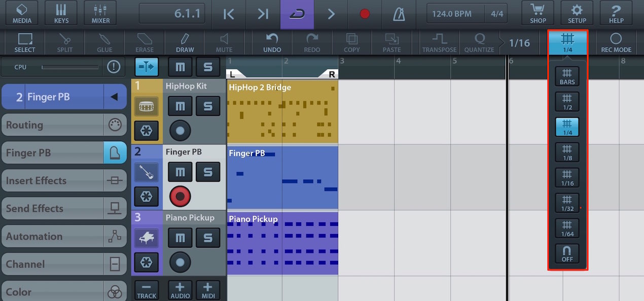
Task: Open the Finger PB bass guitar icon
Action: click(x=146, y=172)
